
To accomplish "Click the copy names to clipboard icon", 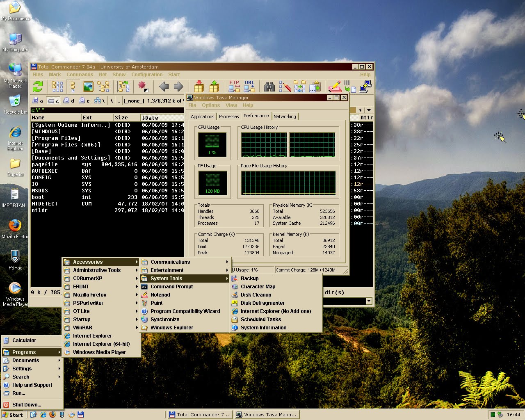I will pos(315,87).
